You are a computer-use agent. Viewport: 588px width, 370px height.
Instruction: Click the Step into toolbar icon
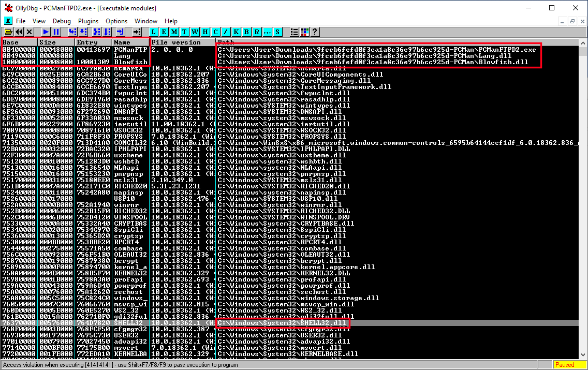(x=72, y=32)
